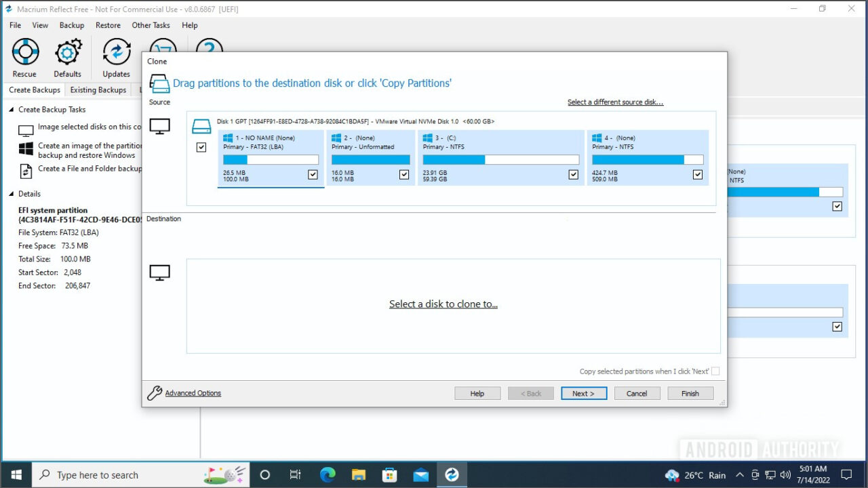
Task: Uncheck the C: partition checkbox
Action: pyautogui.click(x=574, y=175)
